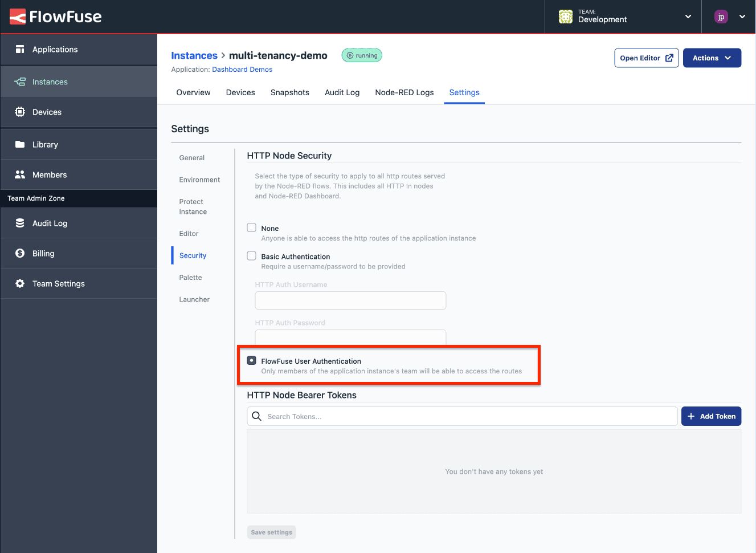The height and width of the screenshot is (553, 756).
Task: Click the Add Token button
Action: [x=711, y=416]
